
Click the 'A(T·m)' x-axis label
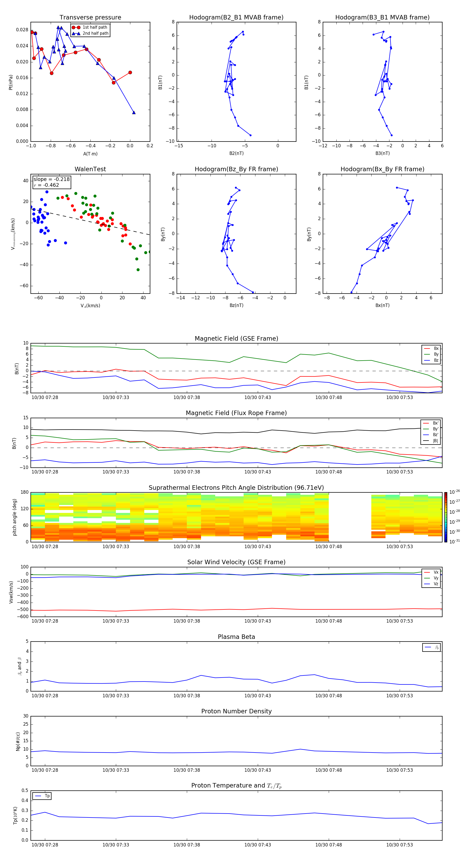[90, 154]
